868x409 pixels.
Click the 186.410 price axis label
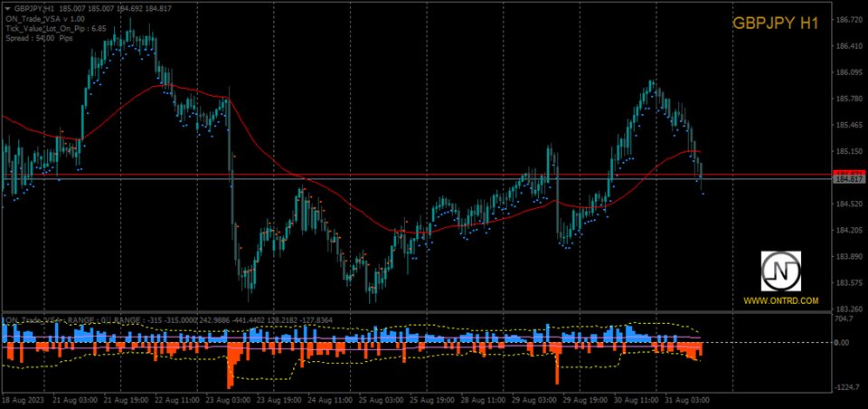tap(849, 46)
